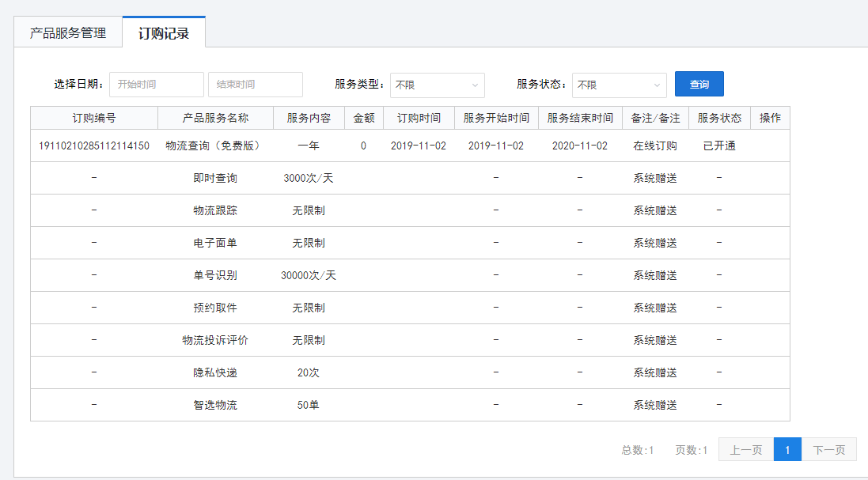Click the 开始时间 date input field

157,85
